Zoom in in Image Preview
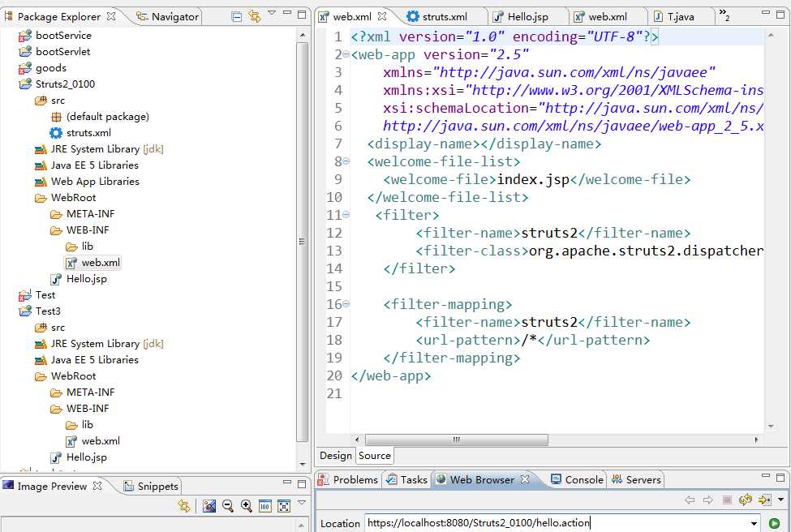This screenshot has width=791, height=532. [x=246, y=506]
